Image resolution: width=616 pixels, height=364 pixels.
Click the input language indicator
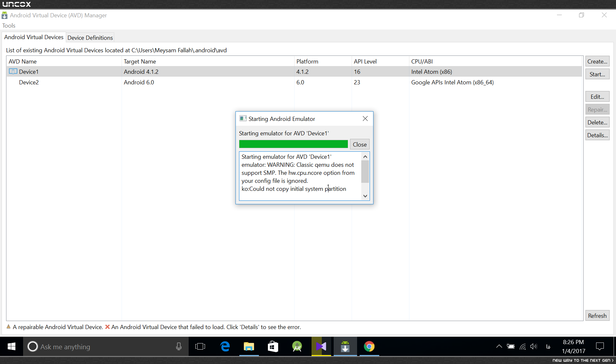pyautogui.click(x=548, y=346)
